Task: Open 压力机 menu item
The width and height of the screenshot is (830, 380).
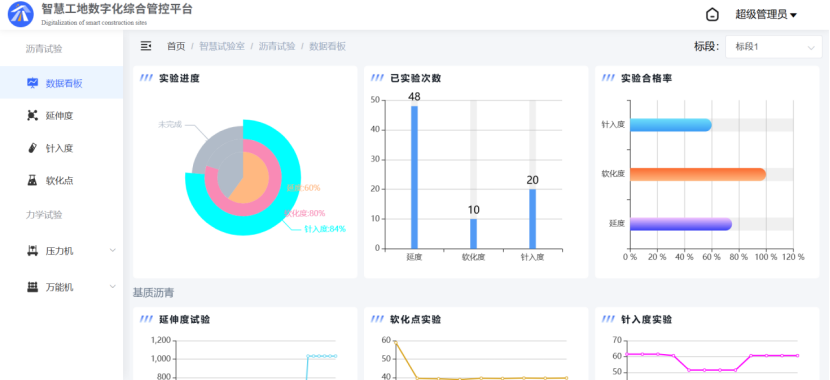Action: pyautogui.click(x=61, y=251)
